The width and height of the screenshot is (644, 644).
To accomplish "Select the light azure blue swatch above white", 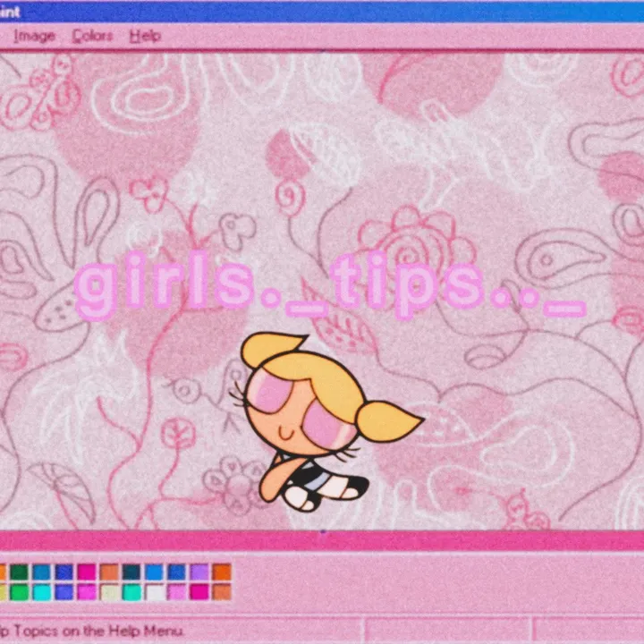I will point(155,572).
